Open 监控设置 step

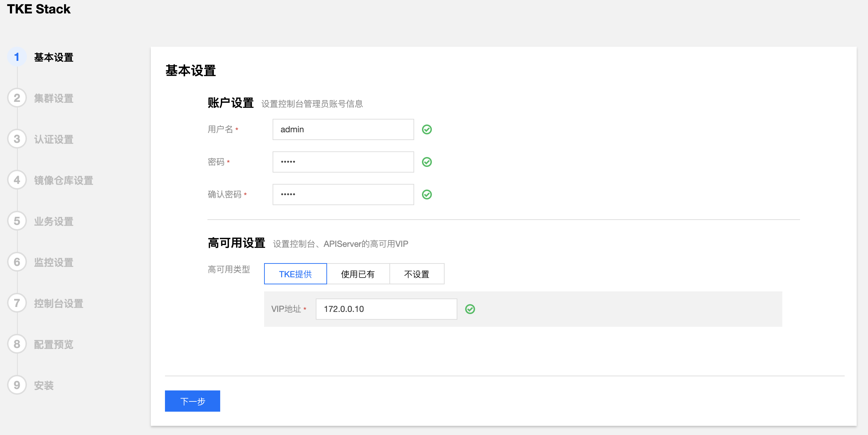tap(54, 262)
